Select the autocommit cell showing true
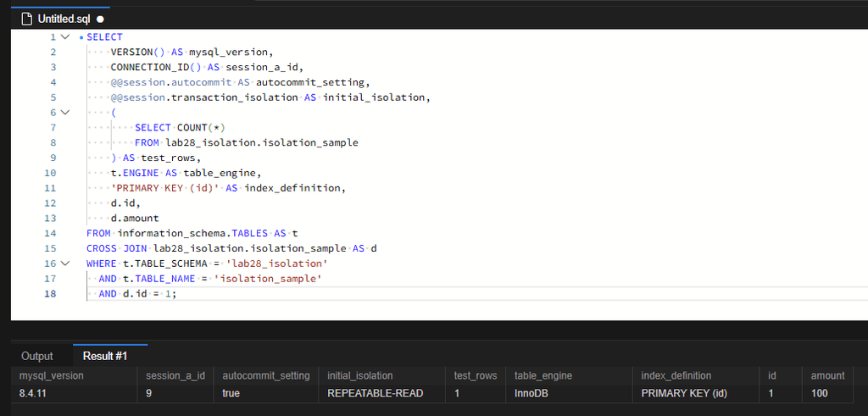This screenshot has height=416, width=868. tap(266, 393)
